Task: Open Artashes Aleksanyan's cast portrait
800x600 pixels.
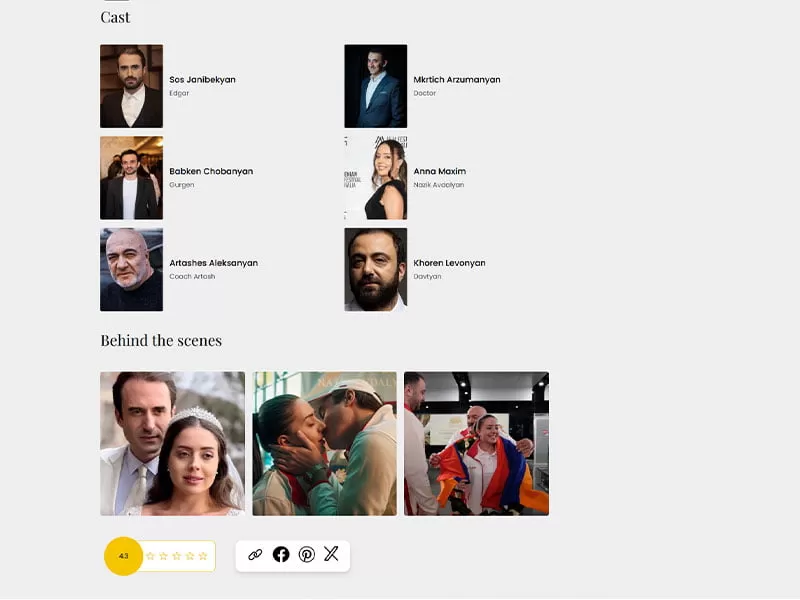Action: tap(132, 269)
